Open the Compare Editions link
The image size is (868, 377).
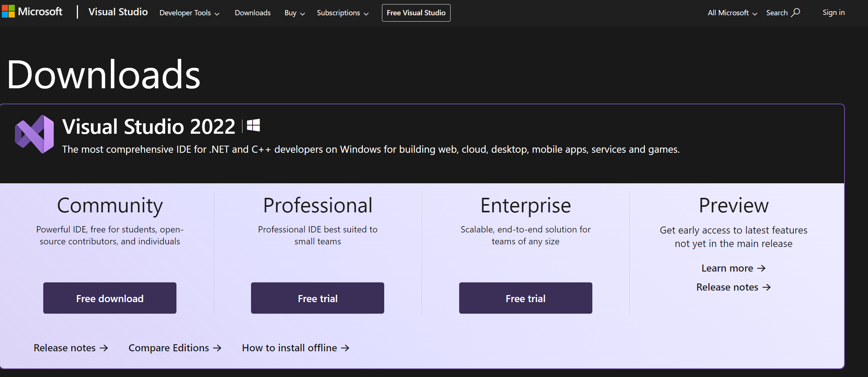pyautogui.click(x=175, y=348)
